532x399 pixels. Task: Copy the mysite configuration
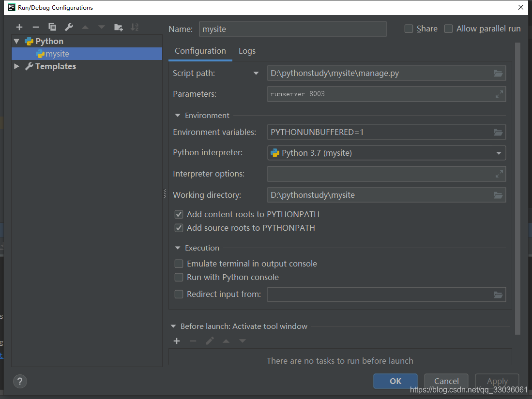coord(52,27)
